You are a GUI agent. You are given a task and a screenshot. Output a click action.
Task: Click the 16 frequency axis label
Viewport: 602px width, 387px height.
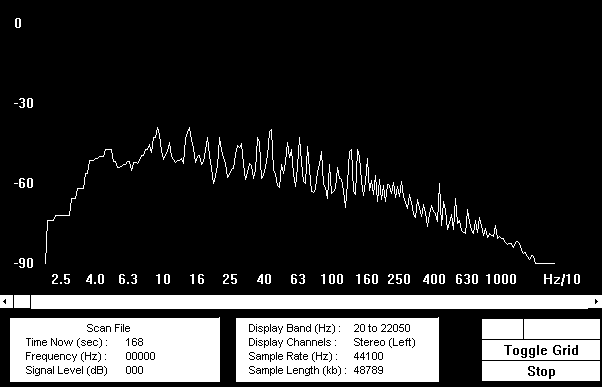197,279
